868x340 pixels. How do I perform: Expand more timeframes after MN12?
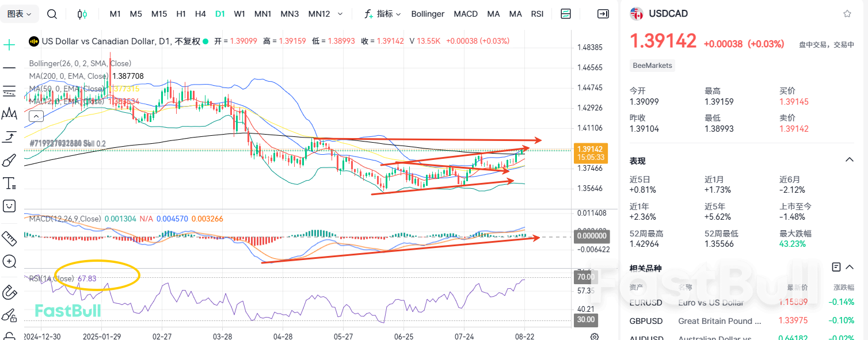point(340,14)
